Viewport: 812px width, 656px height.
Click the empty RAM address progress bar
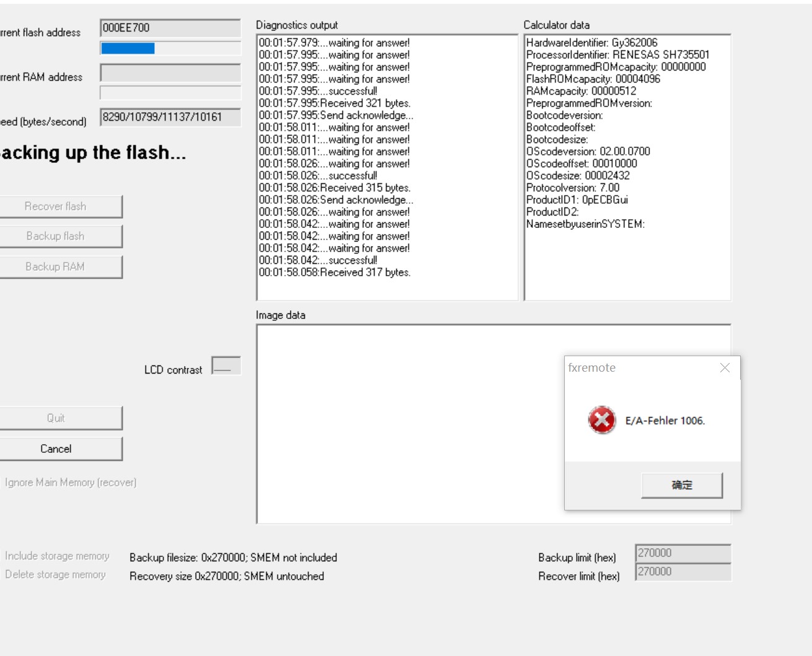click(x=170, y=93)
